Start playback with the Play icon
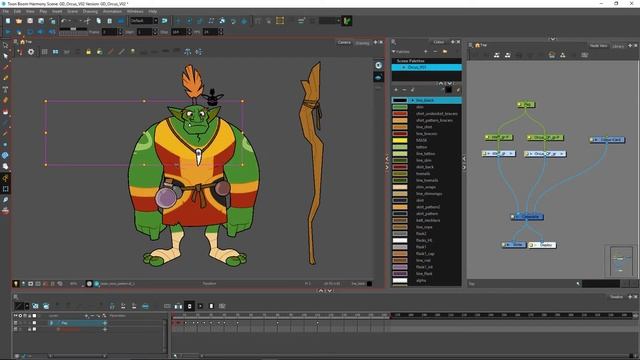 (x=8, y=31)
